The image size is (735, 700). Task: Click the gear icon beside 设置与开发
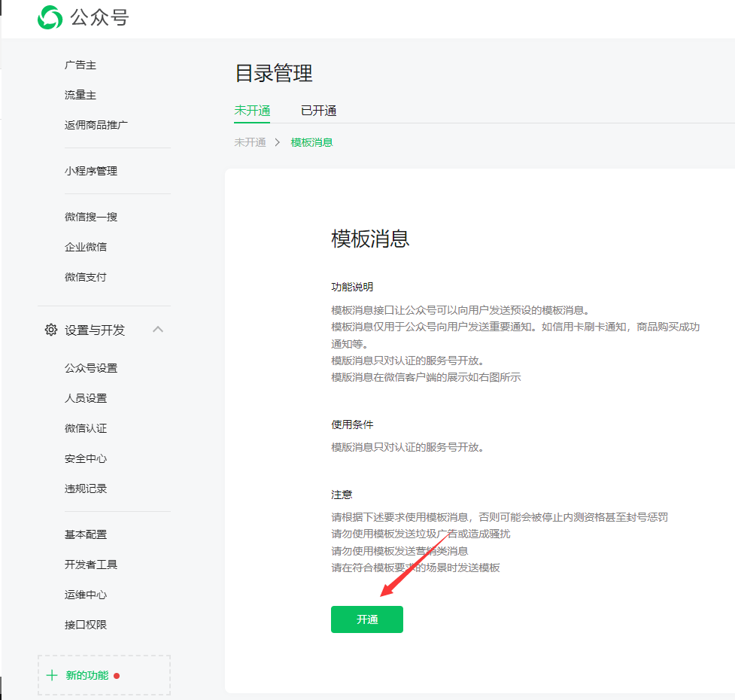(x=51, y=330)
